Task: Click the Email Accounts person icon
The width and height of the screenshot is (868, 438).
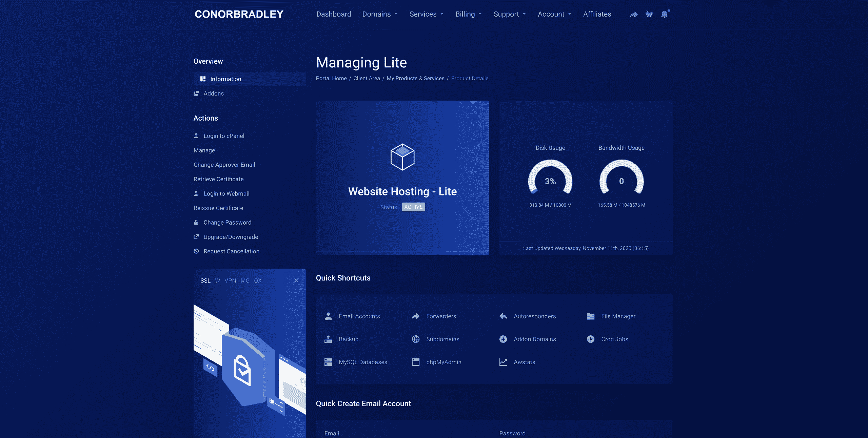Action: [328, 316]
